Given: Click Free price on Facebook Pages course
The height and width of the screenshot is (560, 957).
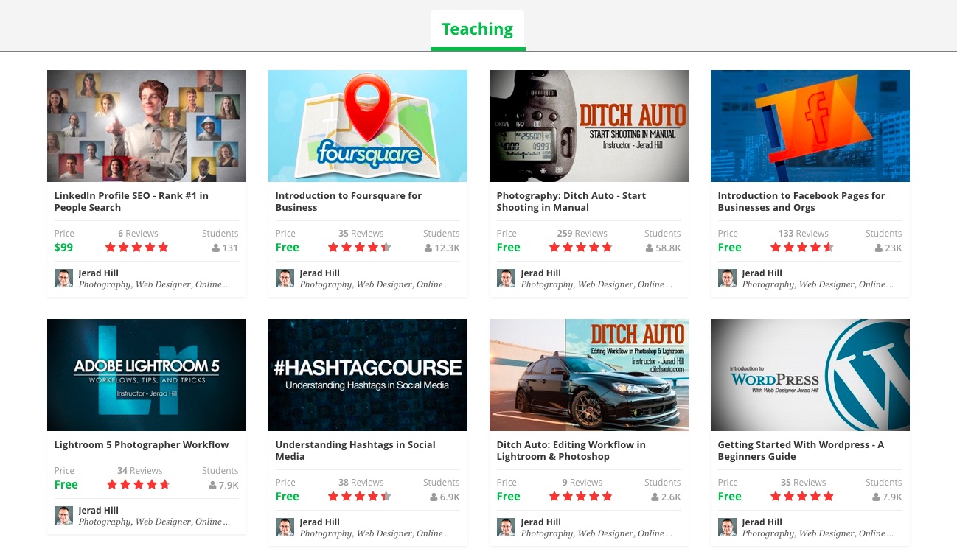Looking at the screenshot, I should (x=729, y=248).
